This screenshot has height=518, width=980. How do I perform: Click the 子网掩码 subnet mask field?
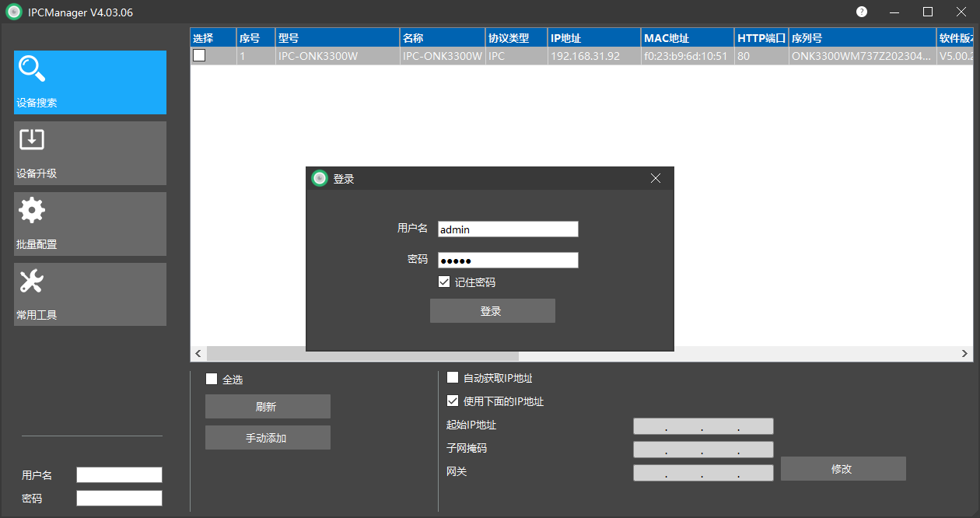703,449
